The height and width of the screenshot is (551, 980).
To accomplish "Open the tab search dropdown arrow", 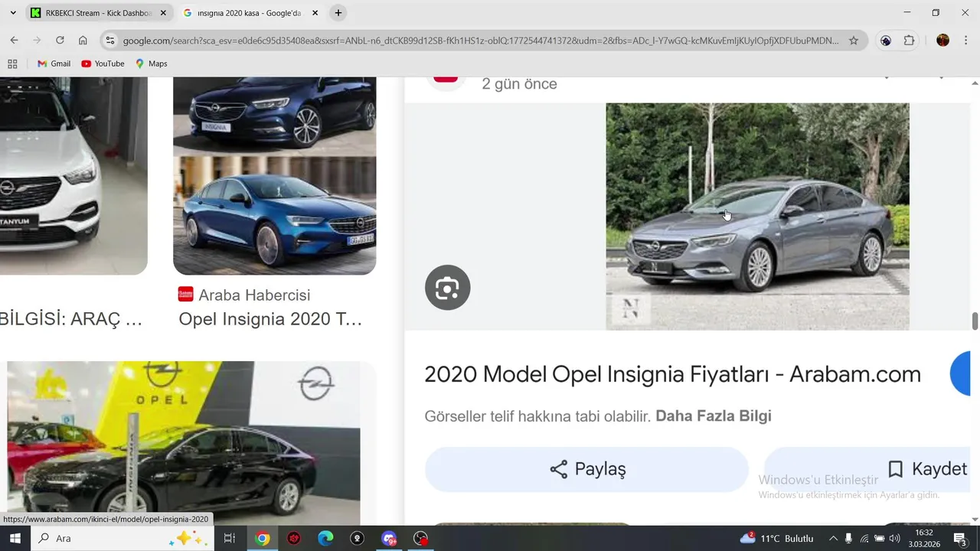I will (12, 13).
